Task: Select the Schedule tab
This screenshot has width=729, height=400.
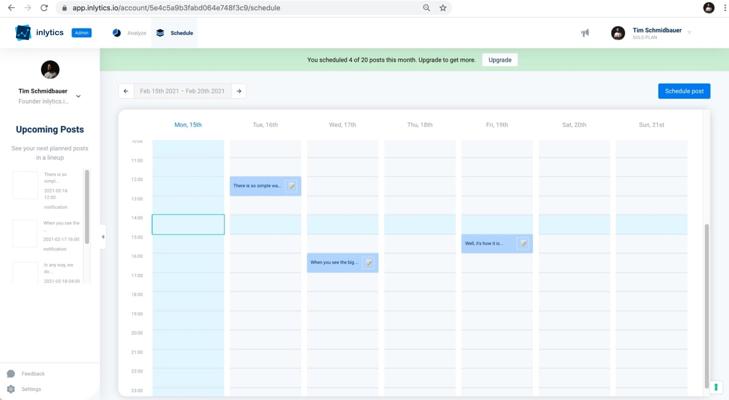Action: [175, 33]
